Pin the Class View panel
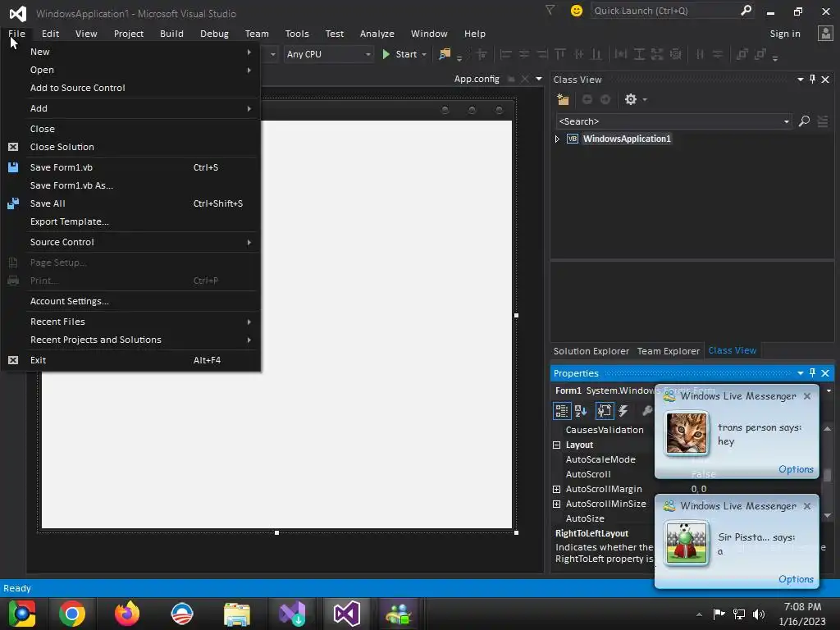Screen dimensions: 840x630 [812, 80]
